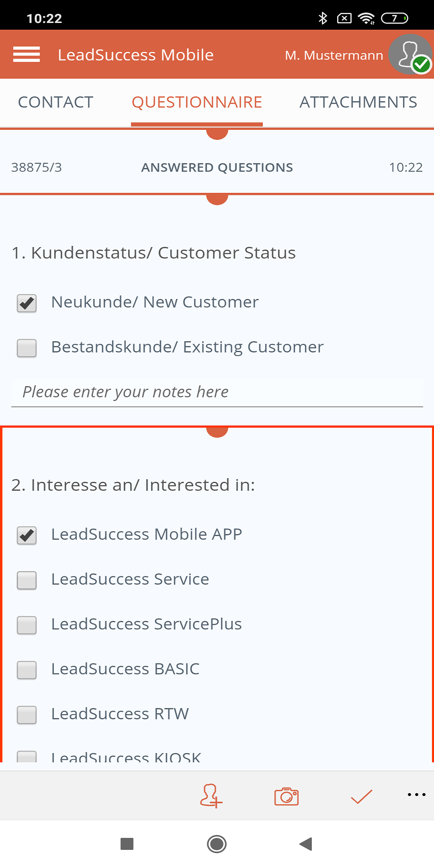This screenshot has height=868, width=434.
Task: Uncheck the Neukunde/ New Customer checkbox
Action: (x=27, y=303)
